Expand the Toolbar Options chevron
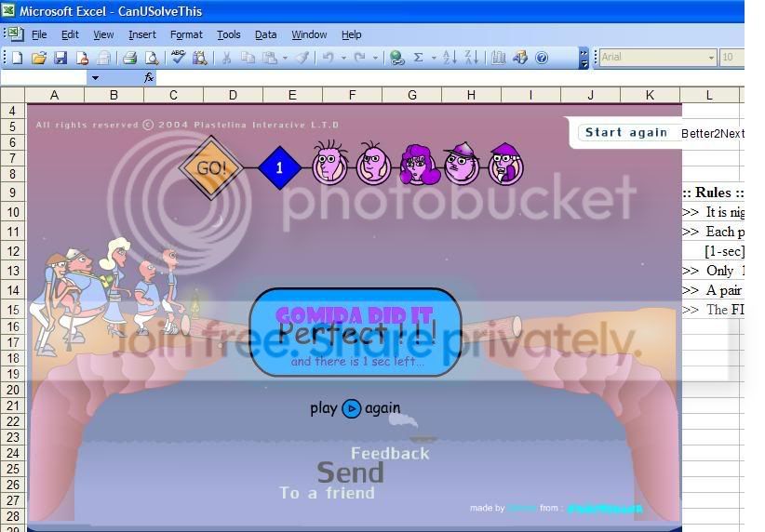 [584, 58]
